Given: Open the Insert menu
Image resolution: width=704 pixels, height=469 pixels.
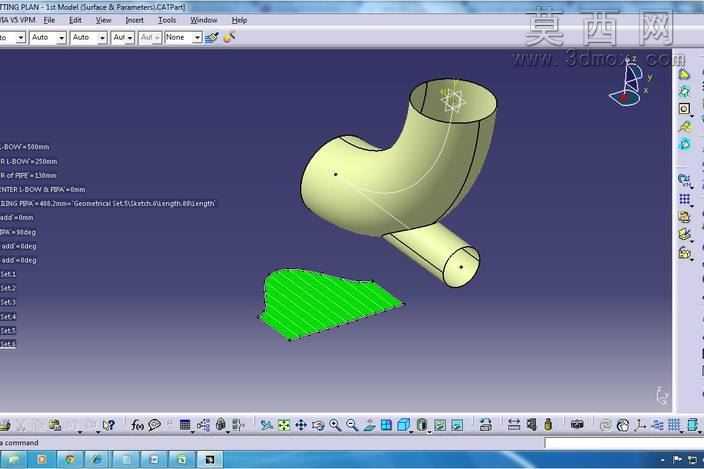Looking at the screenshot, I should (x=134, y=20).
